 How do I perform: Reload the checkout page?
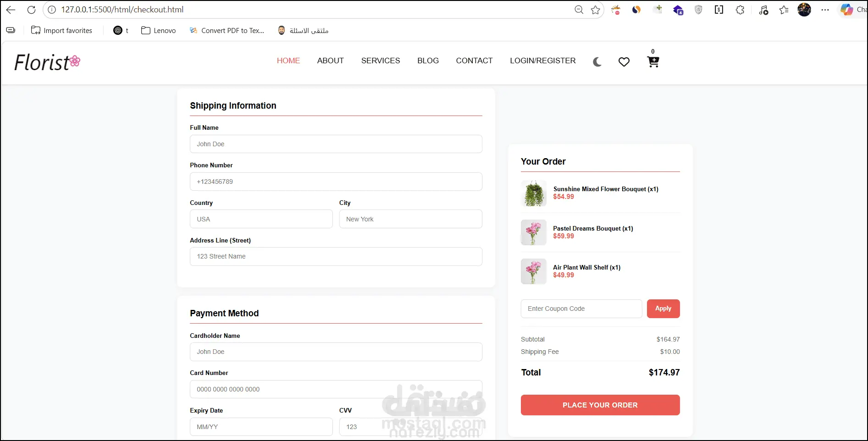[x=31, y=10]
